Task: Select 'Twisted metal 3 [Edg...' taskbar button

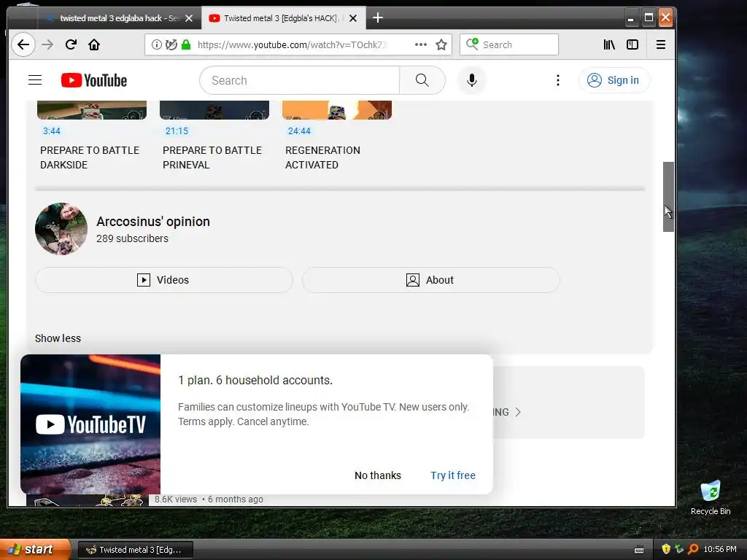Action: [135, 550]
